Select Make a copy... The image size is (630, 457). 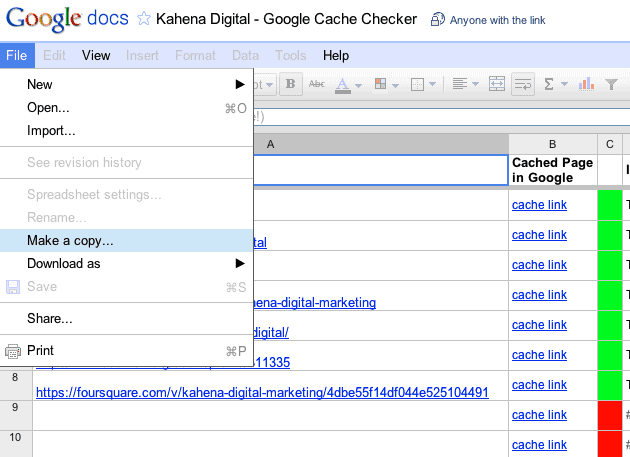tap(127, 240)
